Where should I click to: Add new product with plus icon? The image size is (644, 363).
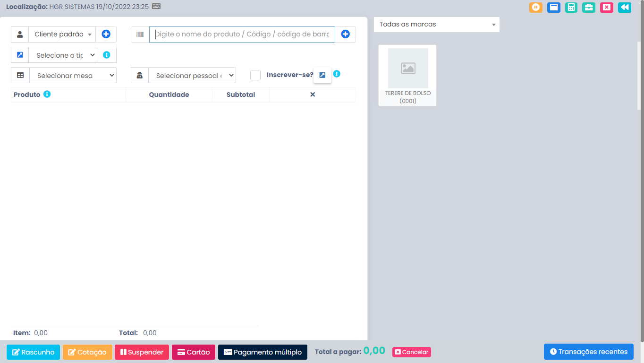[x=346, y=35]
